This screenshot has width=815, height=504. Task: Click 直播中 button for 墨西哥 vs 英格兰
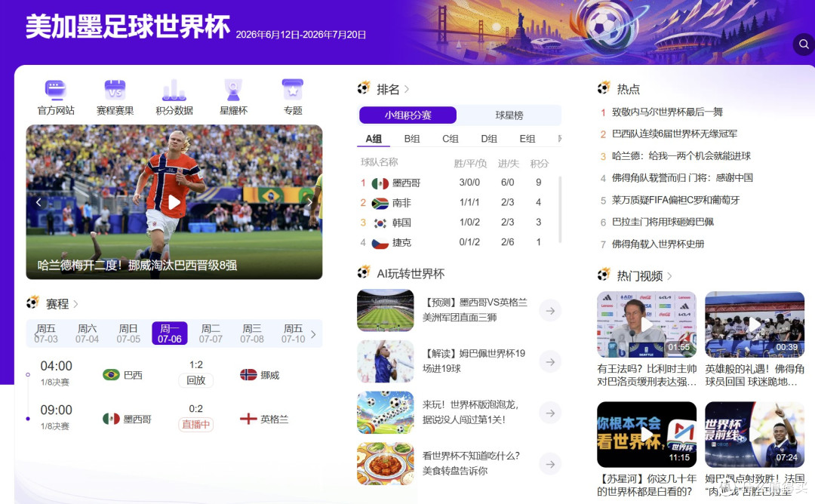(196, 425)
